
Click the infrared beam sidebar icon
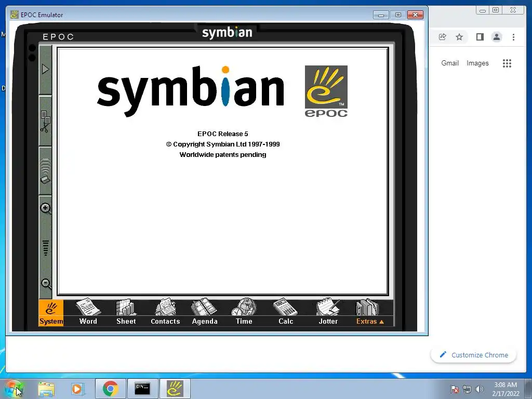pos(46,171)
